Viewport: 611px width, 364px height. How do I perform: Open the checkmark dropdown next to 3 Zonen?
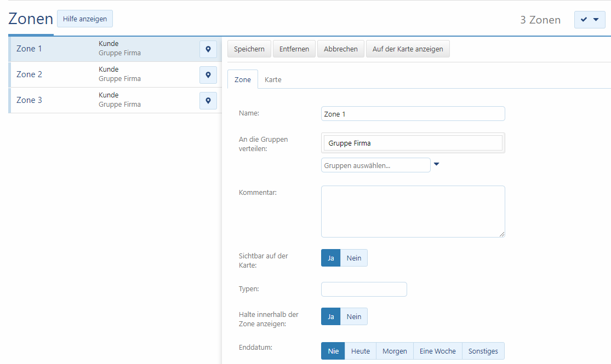590,20
